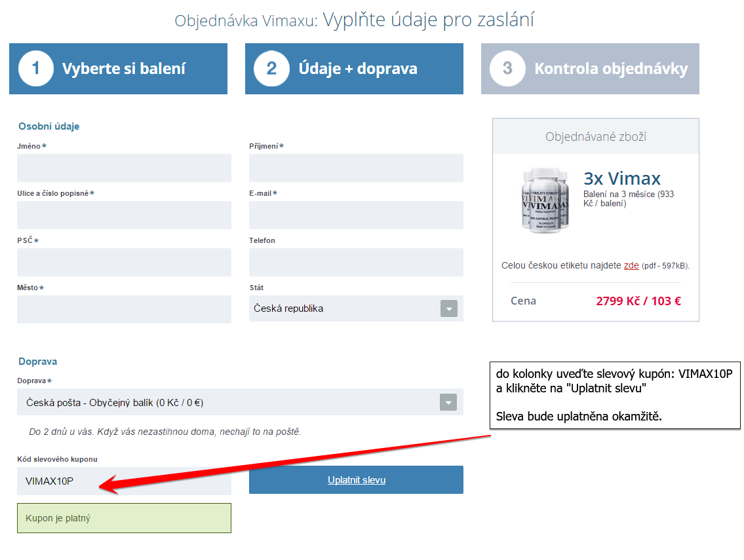Open the Kontrola objednávky step
Screen dimensions: 744x560
(x=590, y=69)
